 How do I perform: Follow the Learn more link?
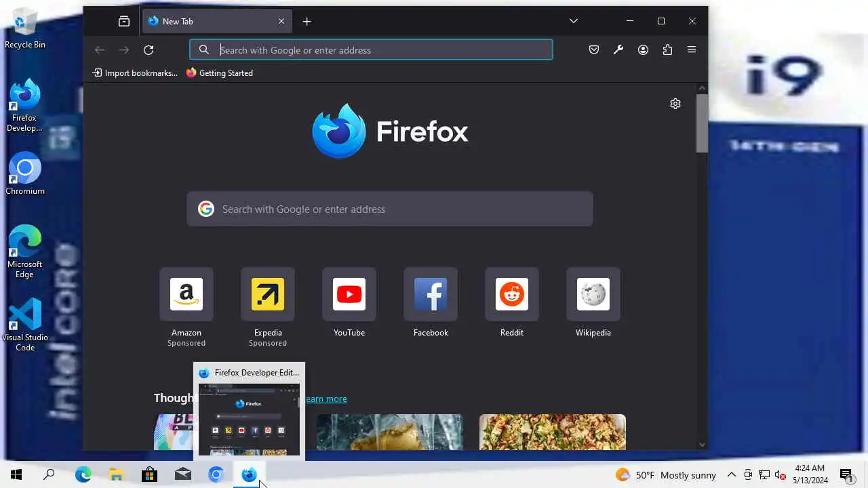pos(326,399)
